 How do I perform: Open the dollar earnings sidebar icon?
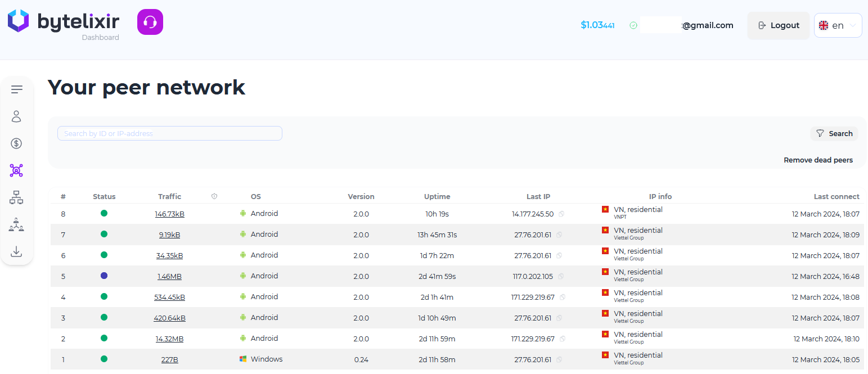point(16,143)
